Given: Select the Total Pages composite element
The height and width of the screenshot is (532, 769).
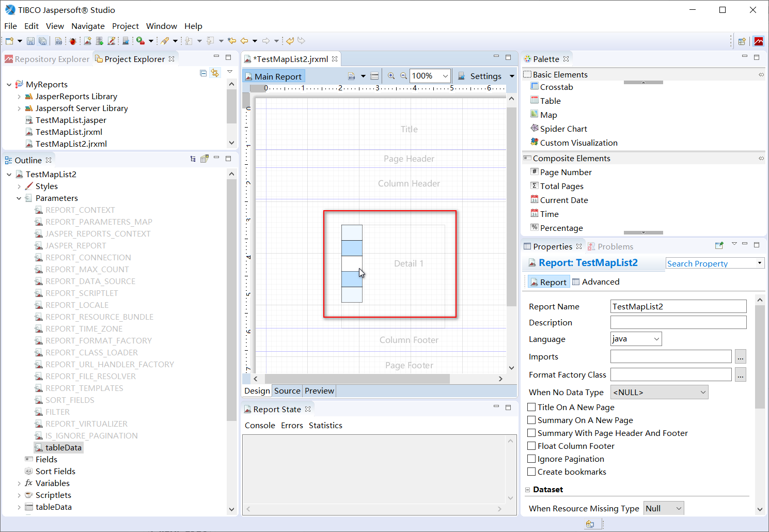Looking at the screenshot, I should coord(557,186).
